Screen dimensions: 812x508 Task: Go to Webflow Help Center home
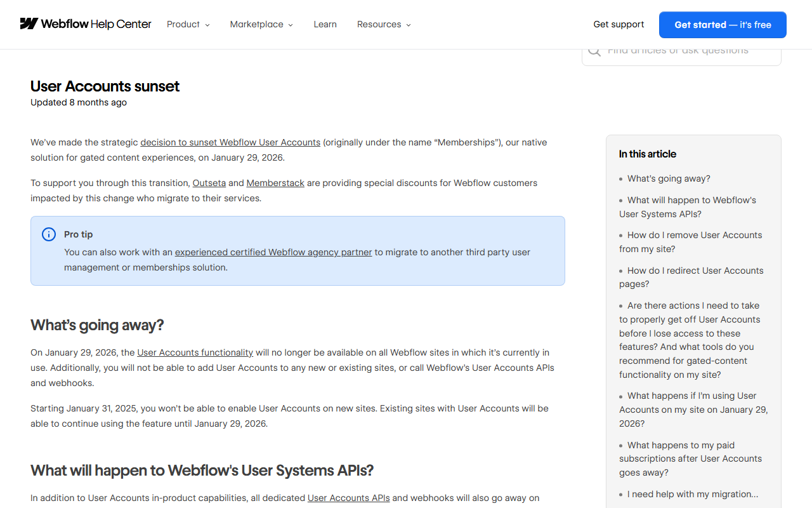[86, 24]
